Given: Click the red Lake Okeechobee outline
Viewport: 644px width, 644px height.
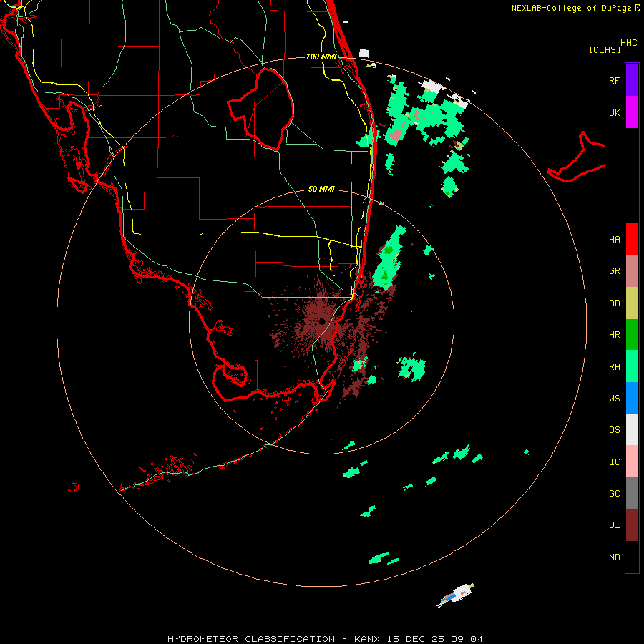Looking at the screenshot, I should point(261,109).
